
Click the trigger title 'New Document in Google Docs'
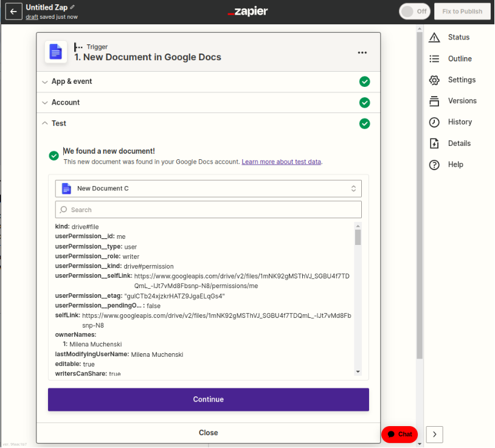pyautogui.click(x=148, y=57)
